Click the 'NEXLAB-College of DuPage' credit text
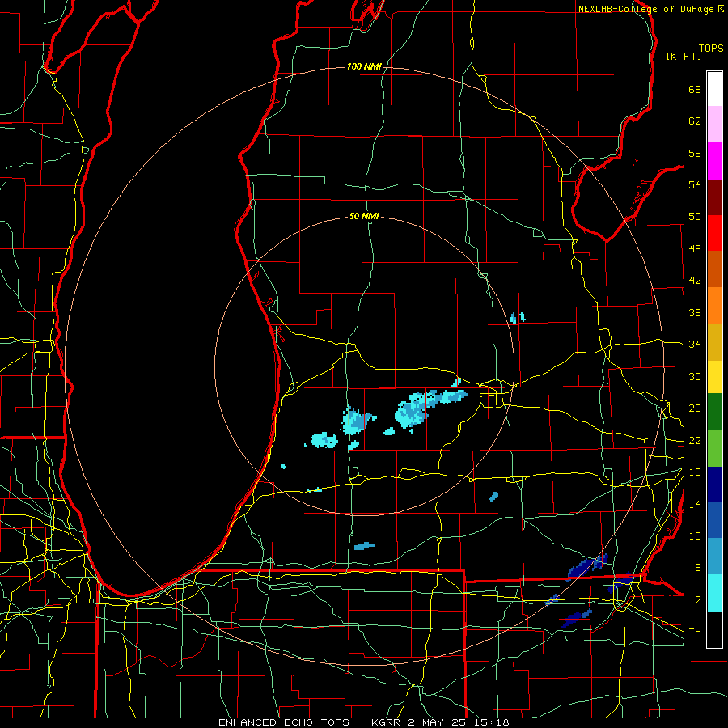The image size is (728, 728). click(647, 9)
